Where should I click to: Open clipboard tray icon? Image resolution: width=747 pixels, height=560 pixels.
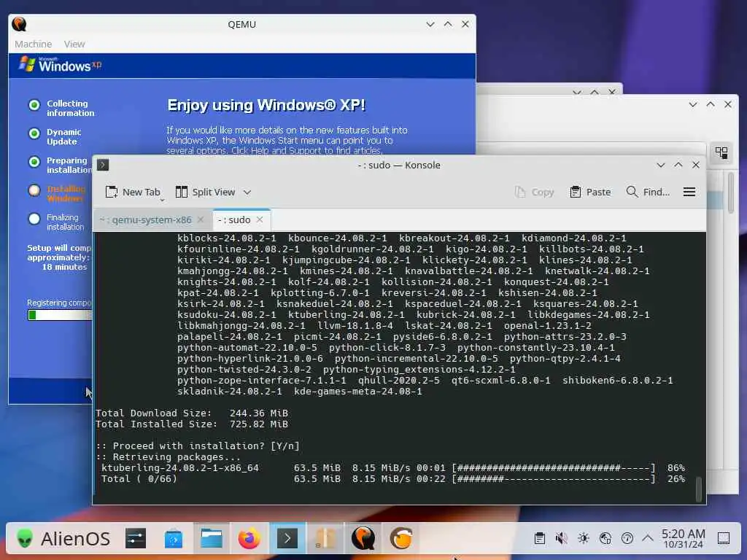540,539
